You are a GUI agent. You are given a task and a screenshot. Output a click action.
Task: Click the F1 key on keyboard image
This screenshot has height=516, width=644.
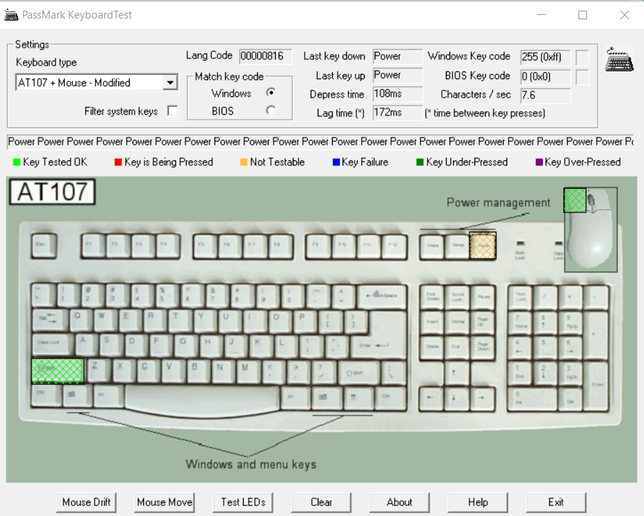93,245
